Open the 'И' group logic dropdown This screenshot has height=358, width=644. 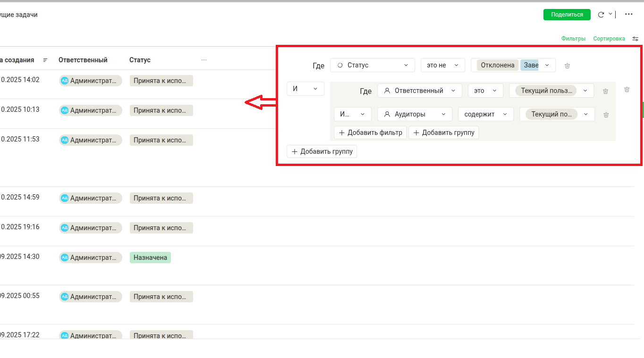pos(305,89)
